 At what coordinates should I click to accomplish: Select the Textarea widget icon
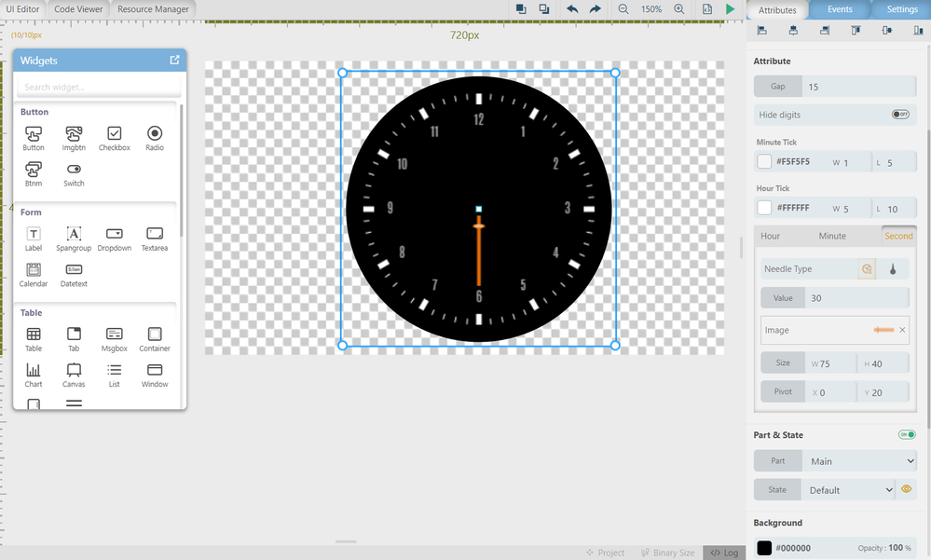pos(155,234)
